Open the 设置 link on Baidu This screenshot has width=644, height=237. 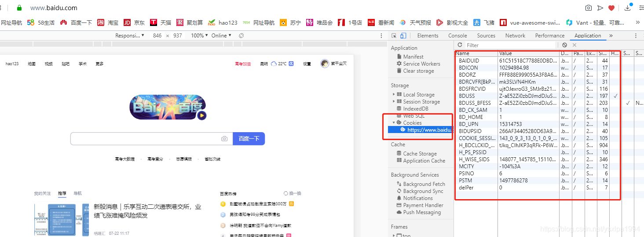pyautogui.click(x=307, y=64)
